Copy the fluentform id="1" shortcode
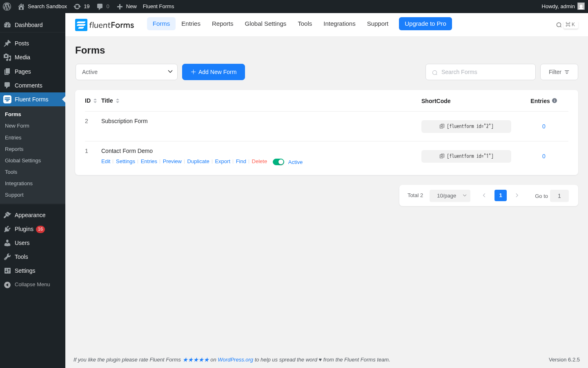Viewport: 588px width, 368px height. coord(466,156)
